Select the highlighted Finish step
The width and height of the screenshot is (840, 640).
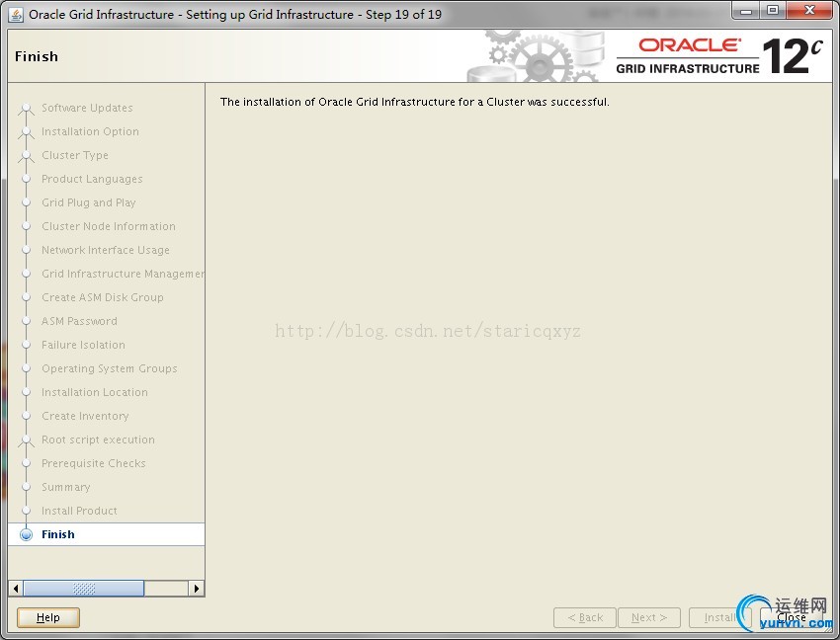pos(107,534)
